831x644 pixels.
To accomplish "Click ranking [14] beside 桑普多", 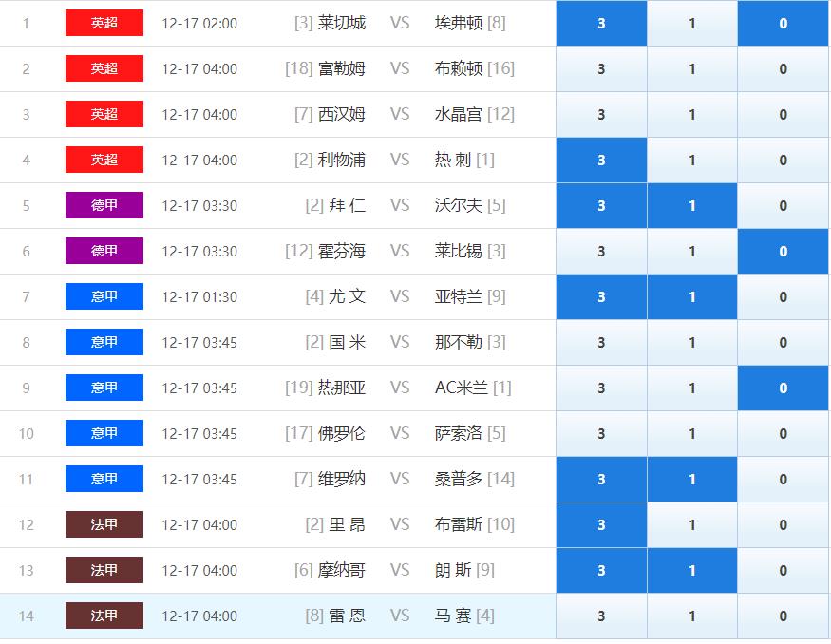I will coord(500,479).
